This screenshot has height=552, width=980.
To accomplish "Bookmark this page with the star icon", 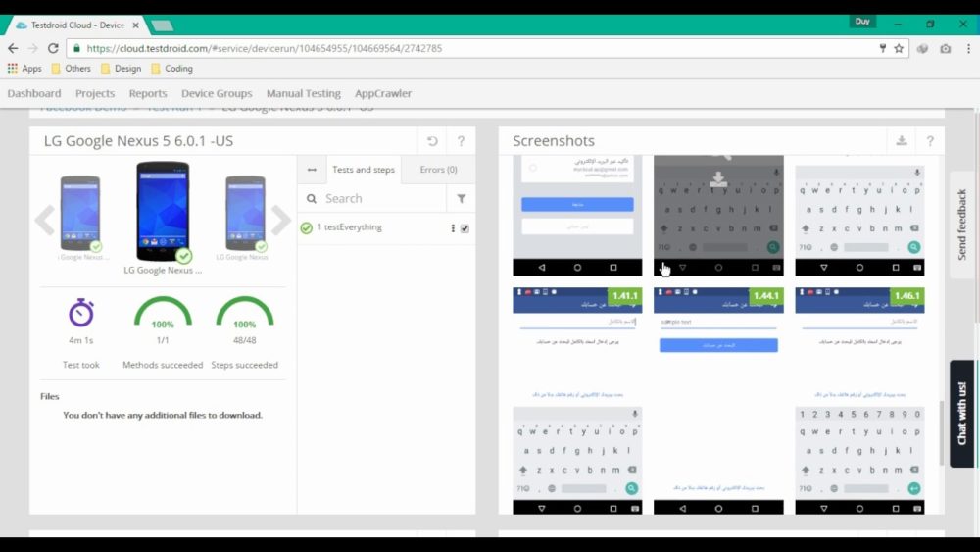I will tap(899, 48).
